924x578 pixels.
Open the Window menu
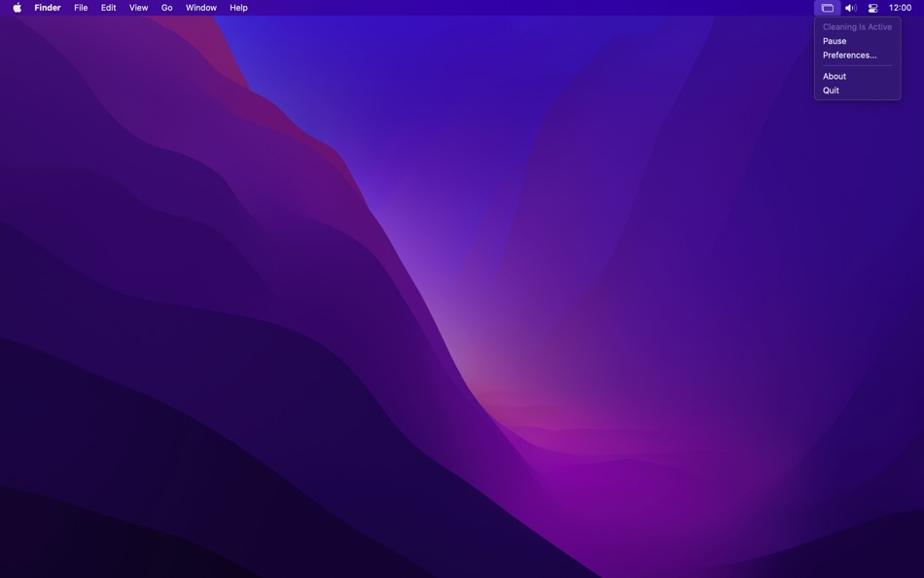pyautogui.click(x=201, y=8)
